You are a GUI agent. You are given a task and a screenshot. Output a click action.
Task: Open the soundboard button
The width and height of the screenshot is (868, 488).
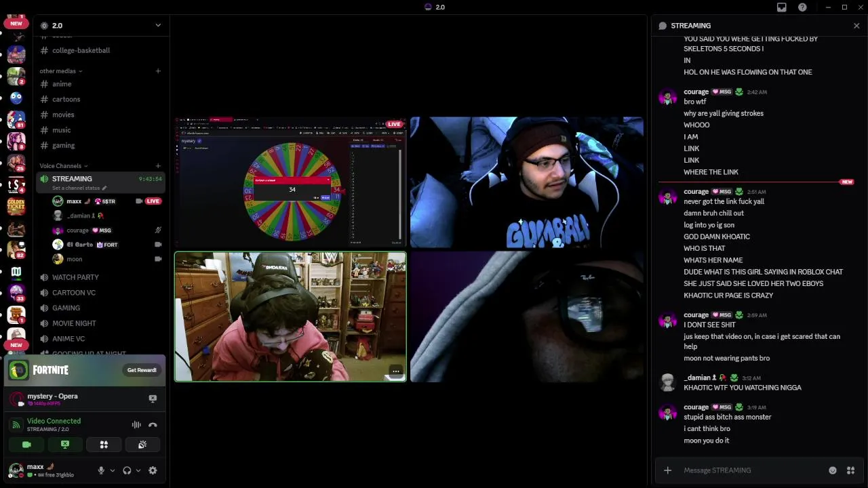142,445
